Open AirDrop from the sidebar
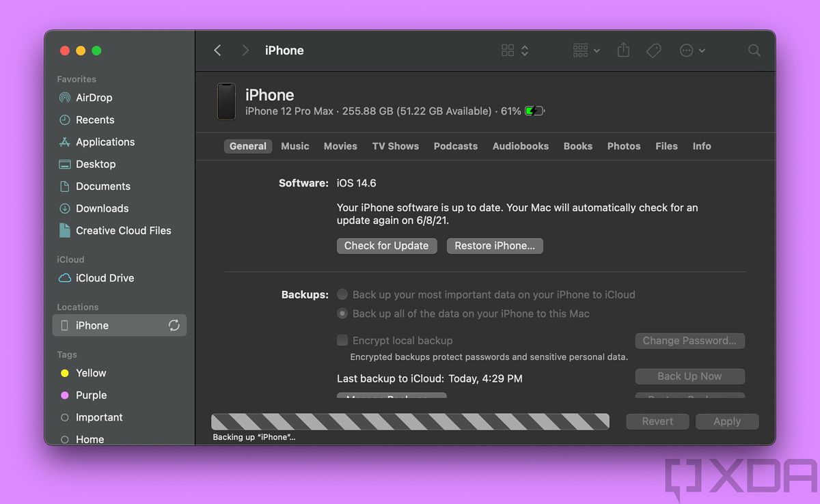820x504 pixels. pyautogui.click(x=94, y=98)
